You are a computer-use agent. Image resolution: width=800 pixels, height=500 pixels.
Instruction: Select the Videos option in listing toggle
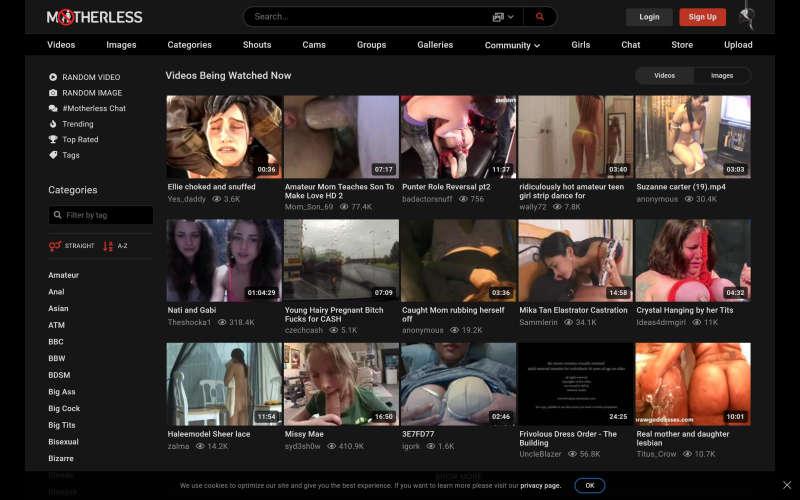(664, 76)
